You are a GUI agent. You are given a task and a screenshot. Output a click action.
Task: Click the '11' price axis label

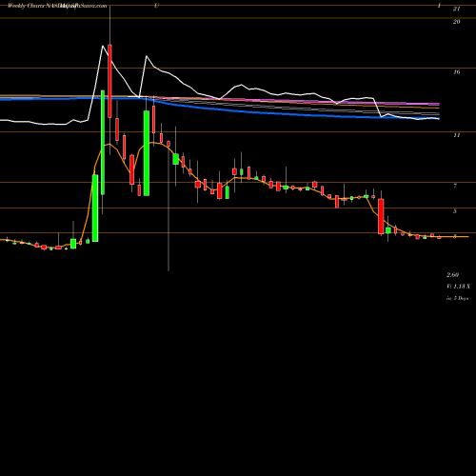pos(456,135)
